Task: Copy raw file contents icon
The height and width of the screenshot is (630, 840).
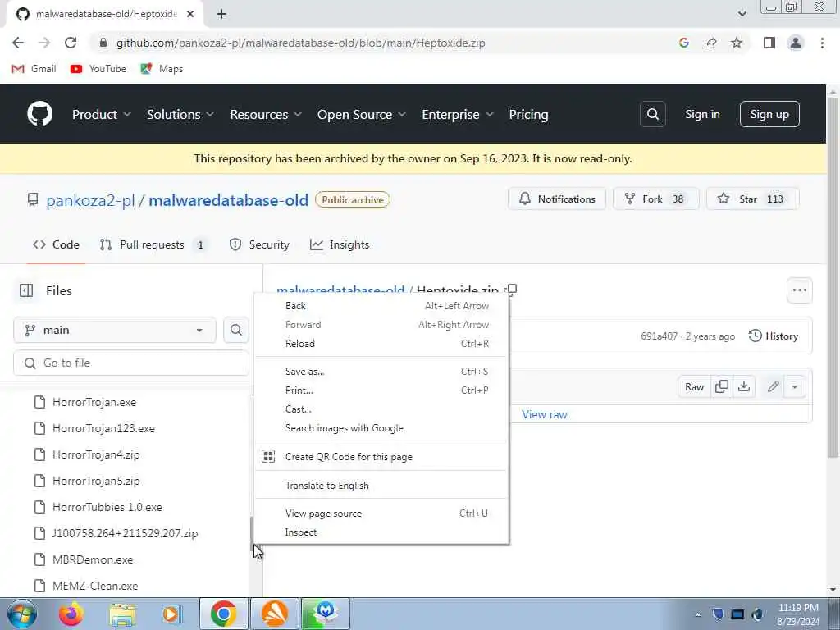Action: pyautogui.click(x=722, y=387)
